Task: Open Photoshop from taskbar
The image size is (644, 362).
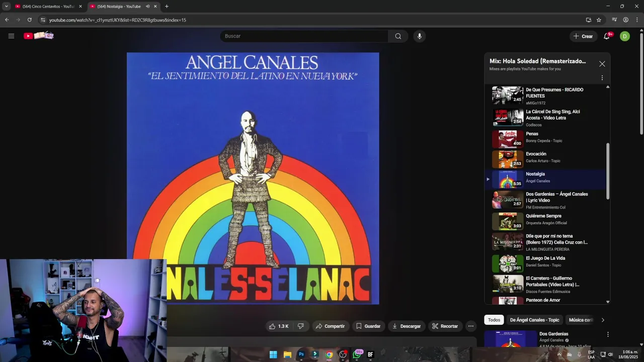Action: [x=301, y=354]
